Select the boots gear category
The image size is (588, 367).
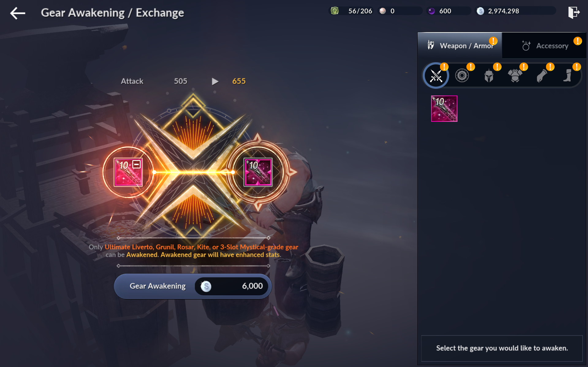click(x=568, y=76)
